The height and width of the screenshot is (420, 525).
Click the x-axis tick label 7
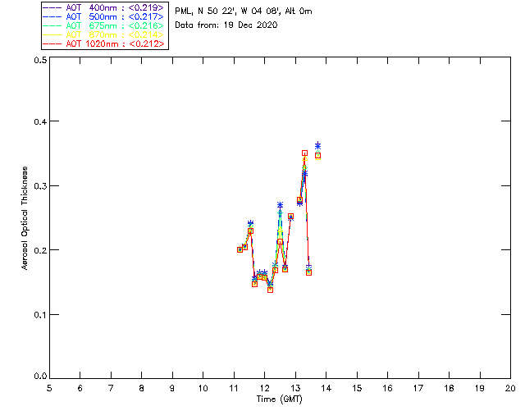click(111, 388)
